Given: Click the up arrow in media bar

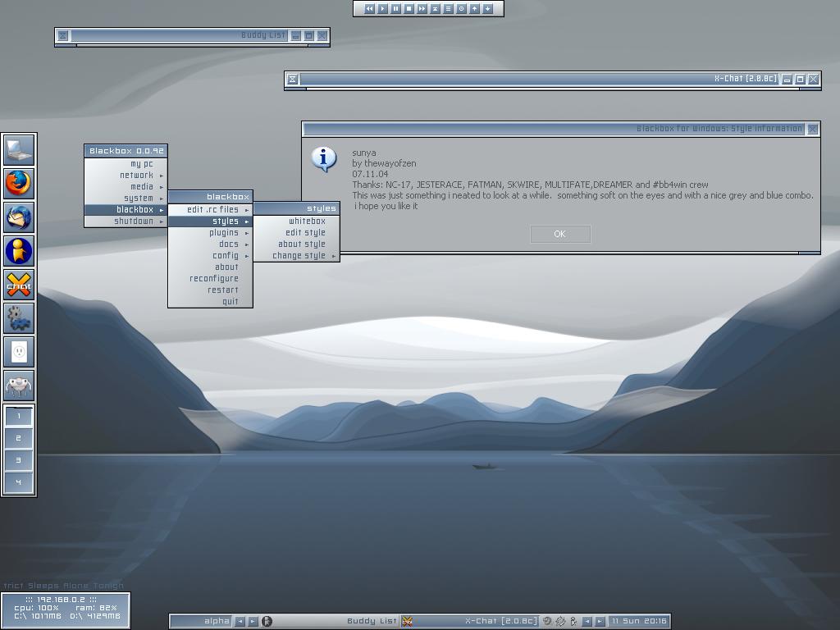Looking at the screenshot, I should pyautogui.click(x=475, y=8).
